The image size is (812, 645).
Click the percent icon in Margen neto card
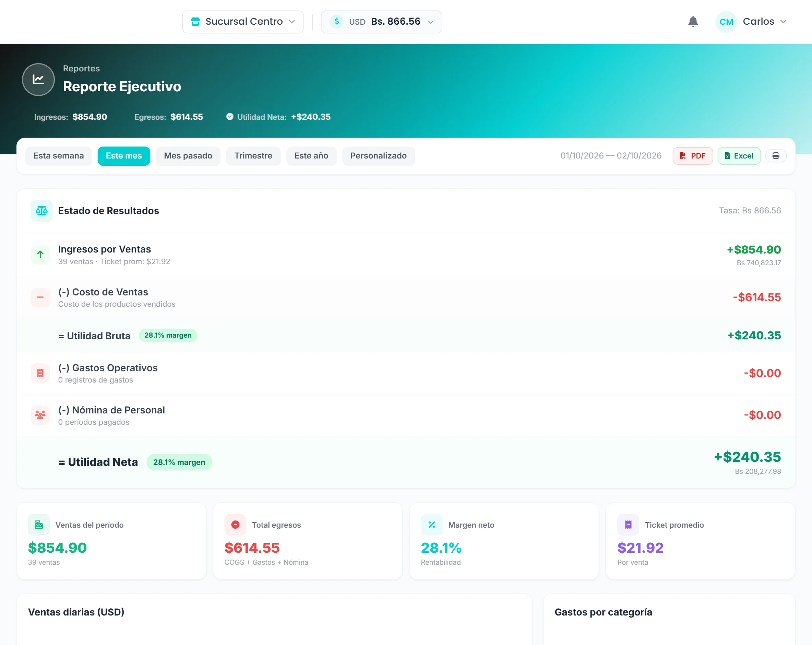[432, 525]
